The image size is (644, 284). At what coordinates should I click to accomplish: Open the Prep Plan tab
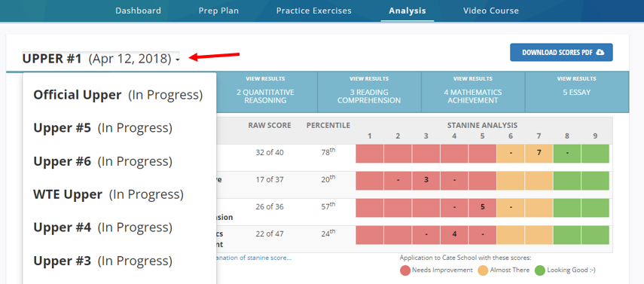(x=218, y=11)
